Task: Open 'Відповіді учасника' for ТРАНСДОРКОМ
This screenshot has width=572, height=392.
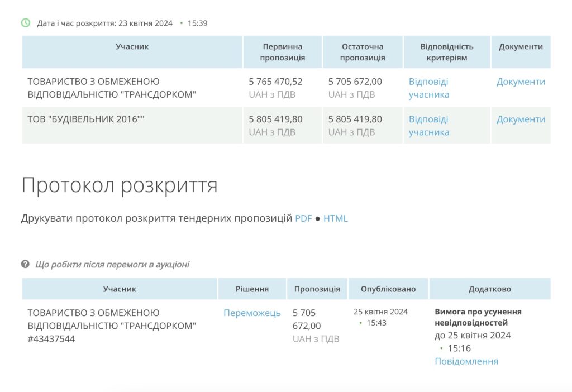Action: coord(427,88)
